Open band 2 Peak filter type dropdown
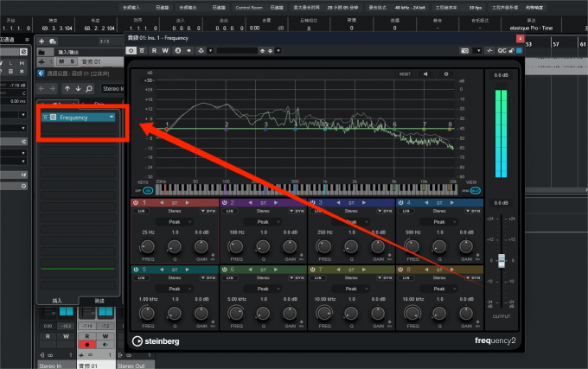 tap(263, 222)
